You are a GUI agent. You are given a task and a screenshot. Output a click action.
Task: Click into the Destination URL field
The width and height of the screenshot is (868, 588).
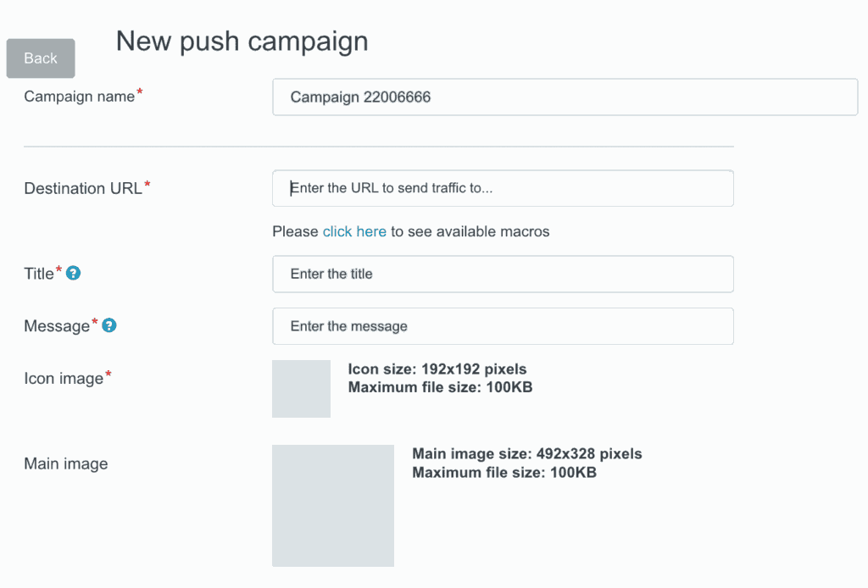point(503,188)
